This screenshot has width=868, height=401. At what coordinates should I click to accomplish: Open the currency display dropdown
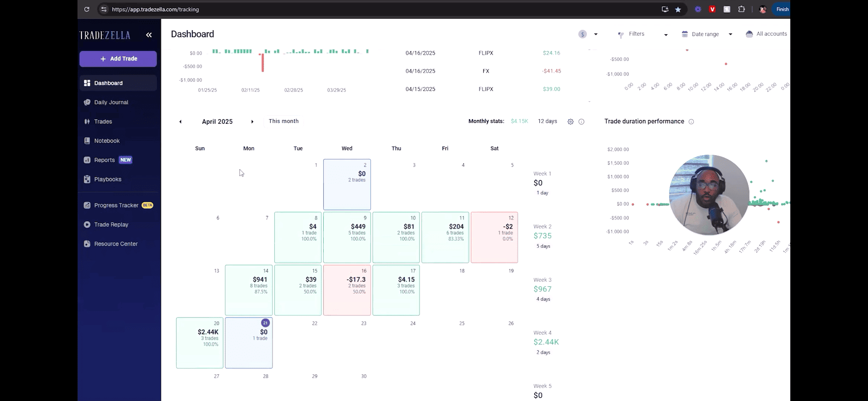pos(588,34)
